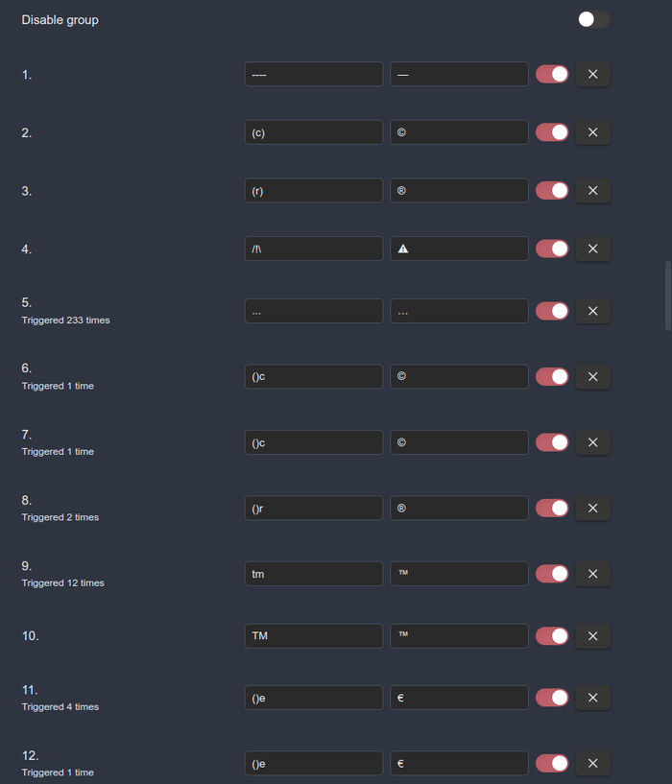Image resolution: width=672 pixels, height=784 pixels.
Task: Remove rule 12 with the X icon
Action: [592, 763]
